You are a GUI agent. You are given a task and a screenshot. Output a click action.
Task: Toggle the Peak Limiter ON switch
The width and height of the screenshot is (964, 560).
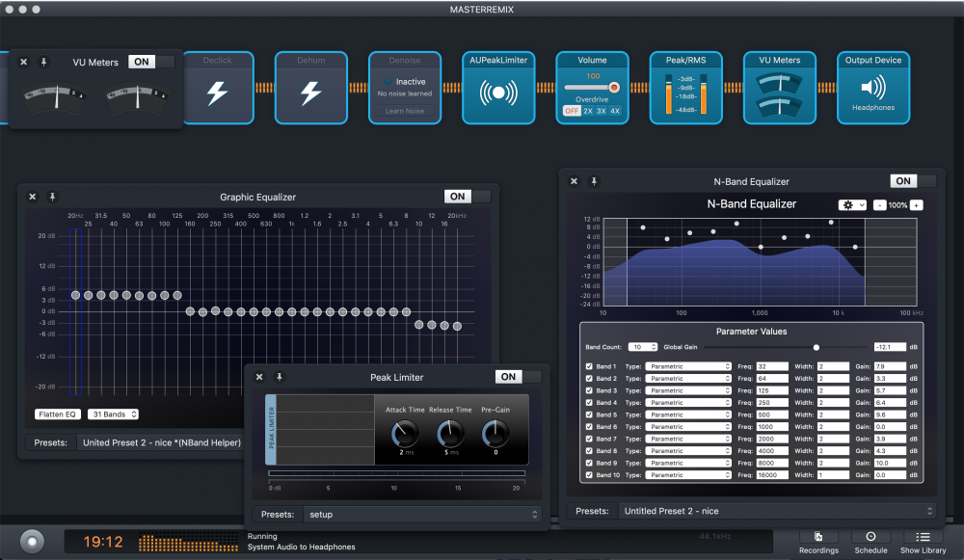[x=519, y=377]
